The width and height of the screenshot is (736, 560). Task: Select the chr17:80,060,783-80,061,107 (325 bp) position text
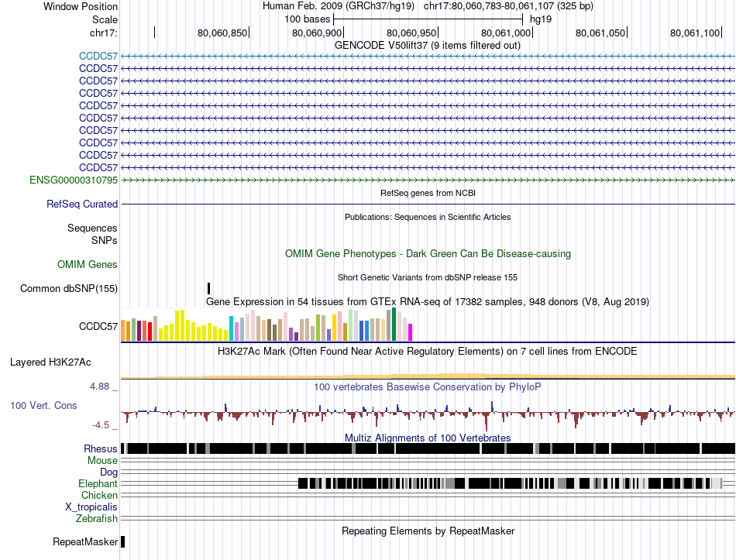click(508, 6)
